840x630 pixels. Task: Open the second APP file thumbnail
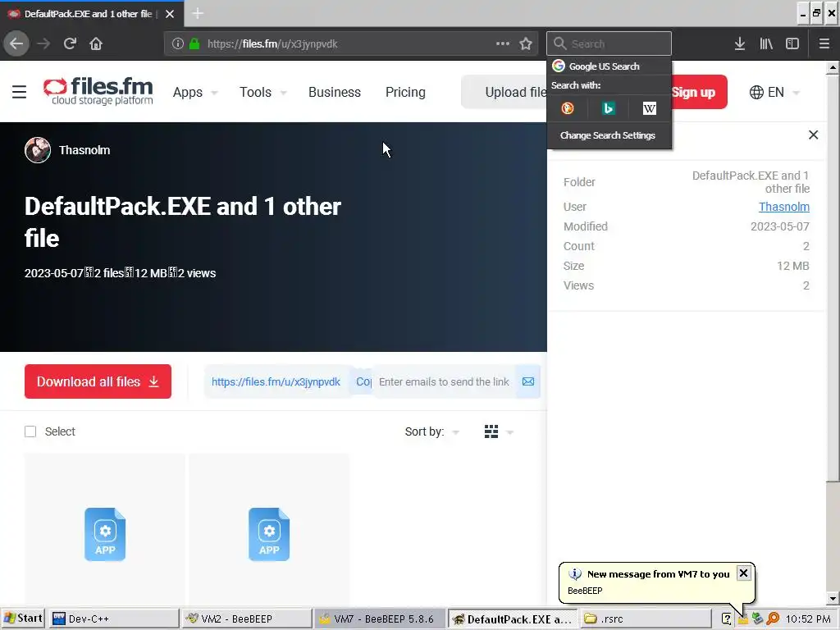(x=269, y=534)
